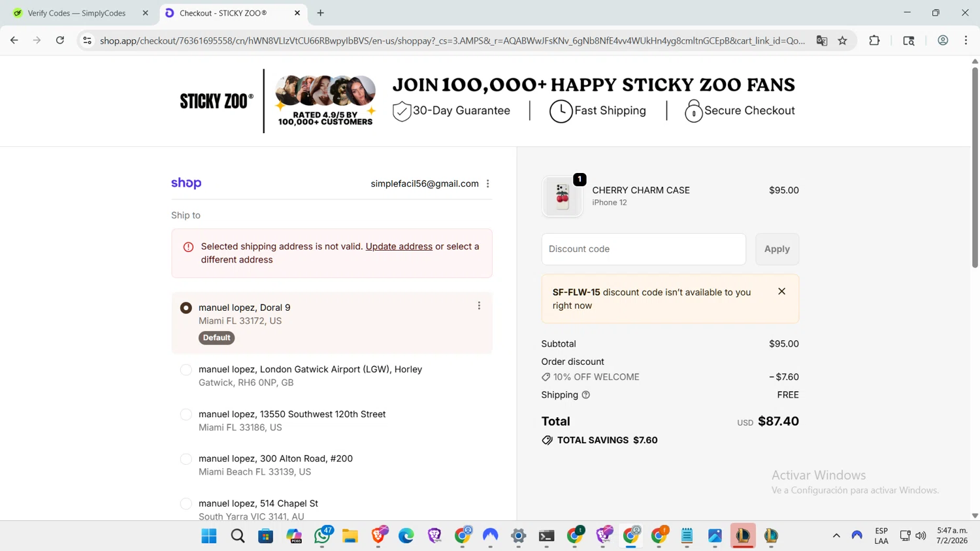
Task: Select the London Gatwick Airport address
Action: (x=186, y=370)
